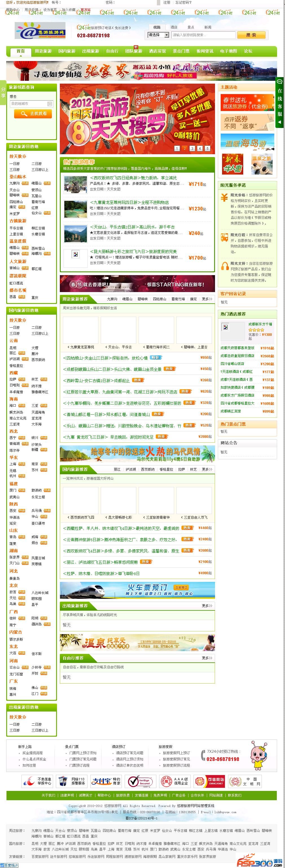Switch to the 新闻 search tab
Image resolution: width=285 pixels, height=868 pixels.
pos(208,27)
